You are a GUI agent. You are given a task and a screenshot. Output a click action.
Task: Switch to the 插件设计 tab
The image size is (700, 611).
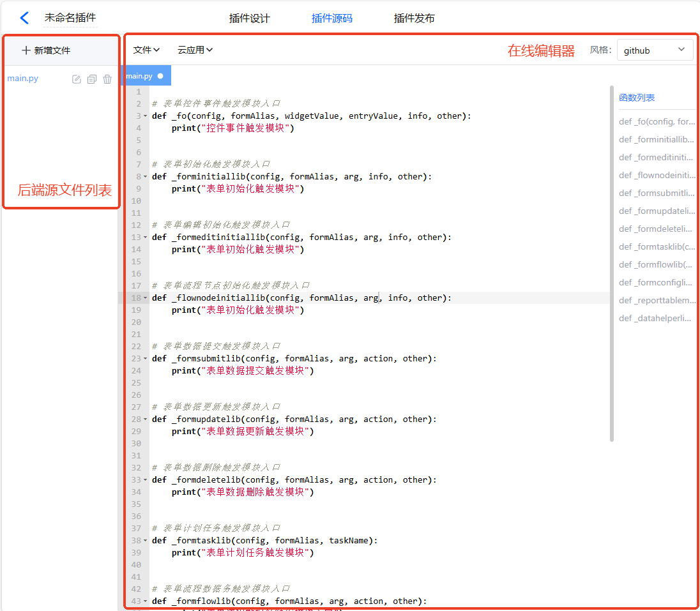click(249, 19)
